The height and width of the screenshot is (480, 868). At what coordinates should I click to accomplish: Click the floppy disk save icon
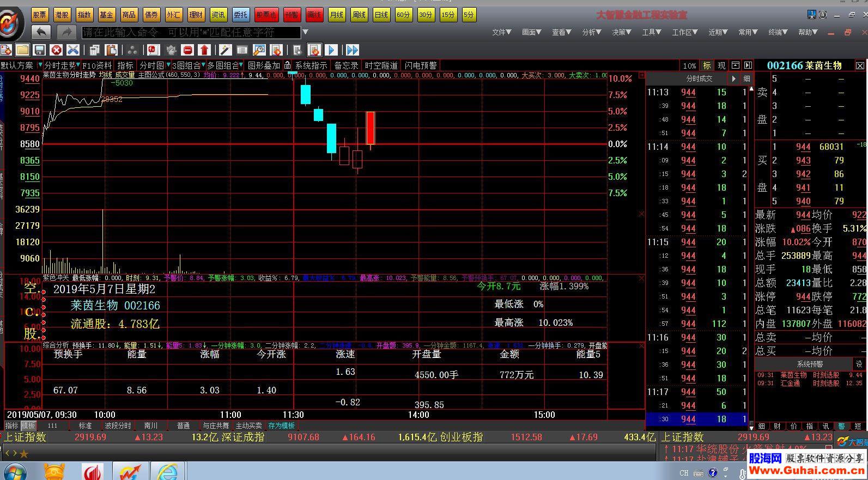pos(39,50)
